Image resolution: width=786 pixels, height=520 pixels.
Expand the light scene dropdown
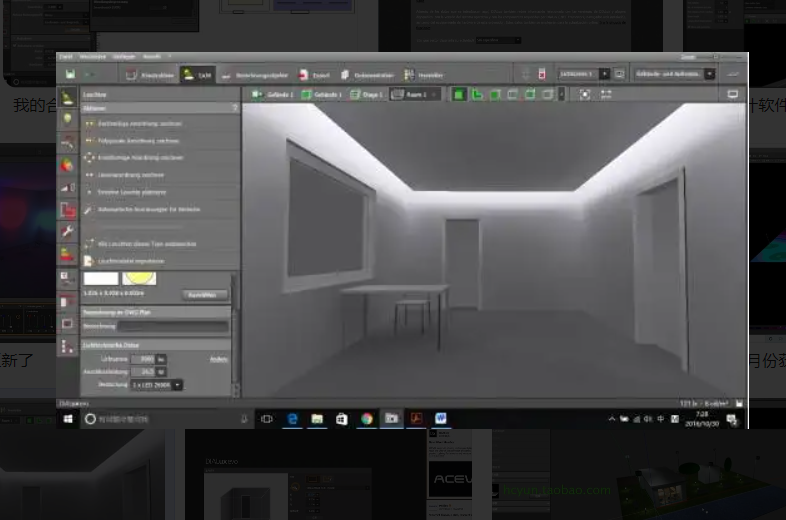605,74
